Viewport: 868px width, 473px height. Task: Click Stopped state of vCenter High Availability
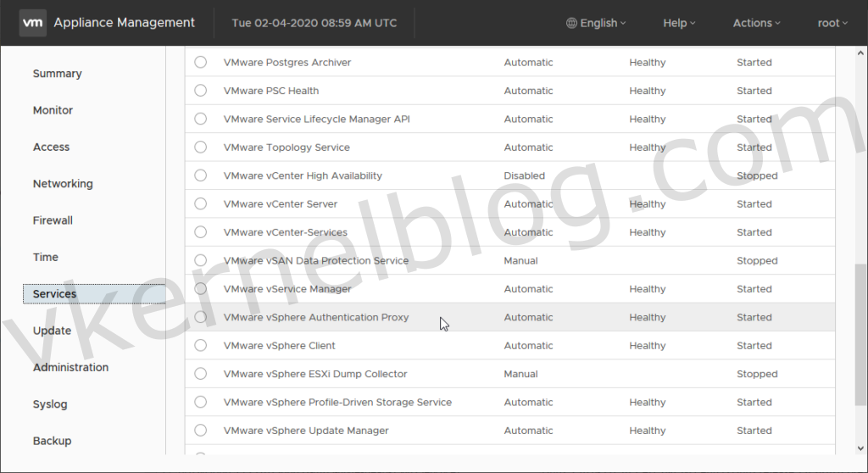tap(757, 175)
